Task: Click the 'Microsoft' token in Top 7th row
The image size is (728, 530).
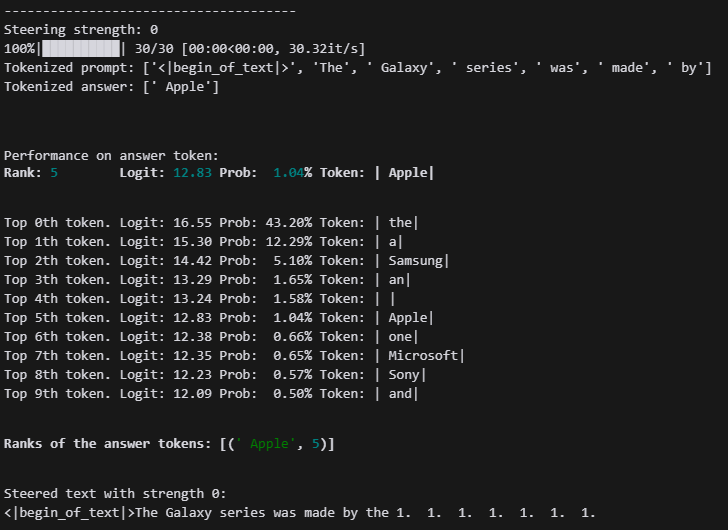Action: [x=423, y=356]
